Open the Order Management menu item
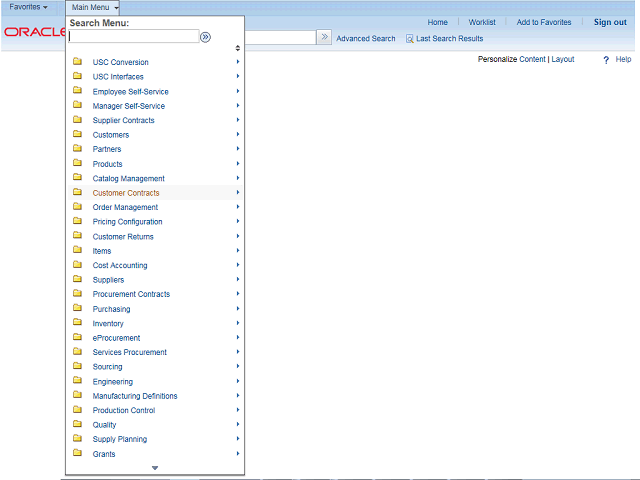640x480 pixels. coord(125,207)
